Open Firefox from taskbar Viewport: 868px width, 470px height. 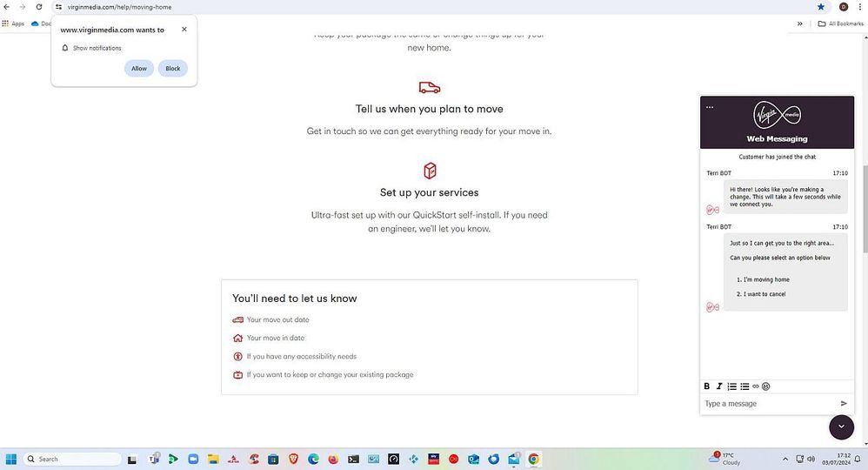point(333,459)
